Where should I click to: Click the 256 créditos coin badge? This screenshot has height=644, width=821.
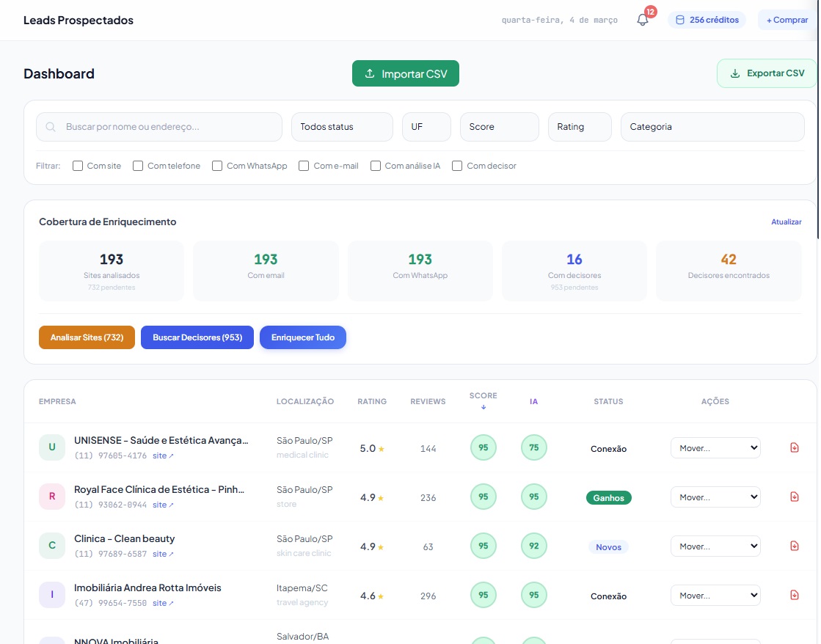[707, 20]
